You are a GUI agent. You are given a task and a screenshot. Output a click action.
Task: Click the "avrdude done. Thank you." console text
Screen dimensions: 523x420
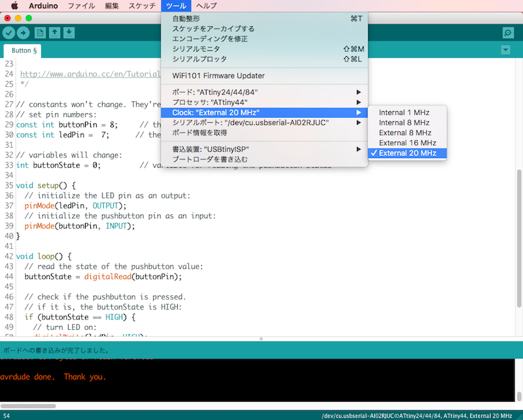(x=53, y=377)
